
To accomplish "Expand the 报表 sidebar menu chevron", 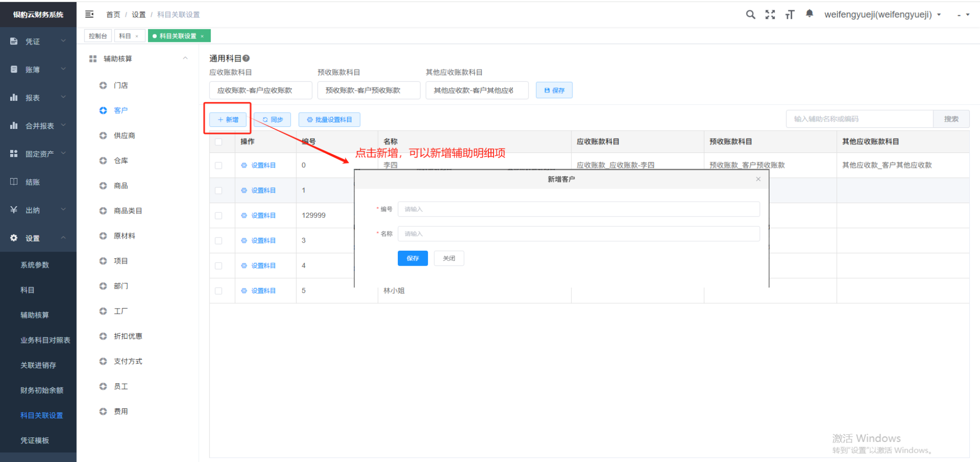I will (63, 97).
